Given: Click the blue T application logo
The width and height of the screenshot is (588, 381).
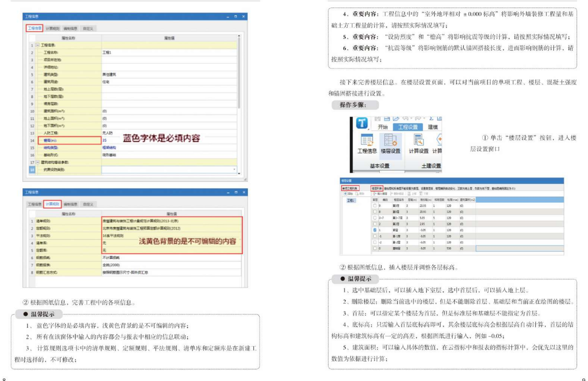Looking at the screenshot, I should (x=362, y=123).
